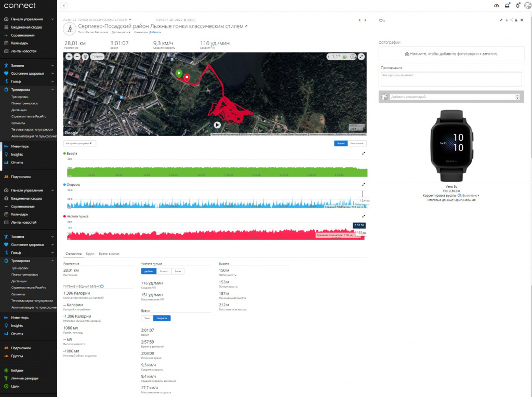532x397 pixels.
Task: Play route animation on the map
Action: click(217, 125)
